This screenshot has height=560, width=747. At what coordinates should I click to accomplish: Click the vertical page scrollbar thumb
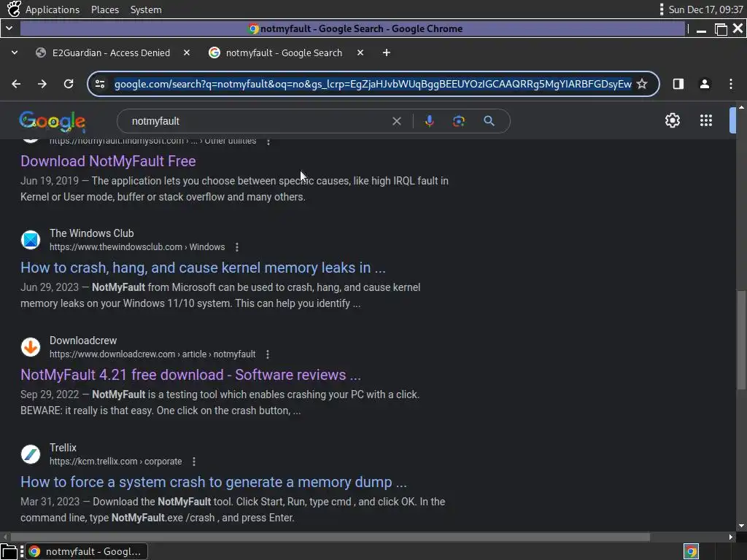pos(741,341)
